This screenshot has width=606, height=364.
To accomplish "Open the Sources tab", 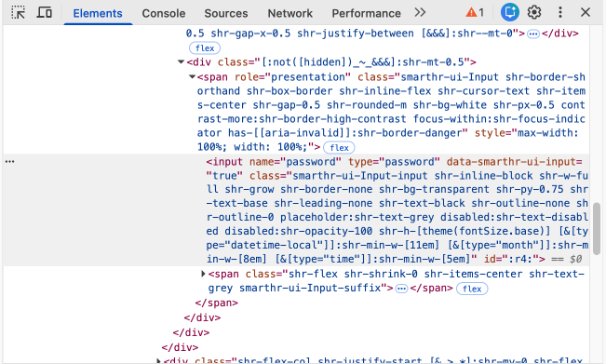I will [225, 13].
